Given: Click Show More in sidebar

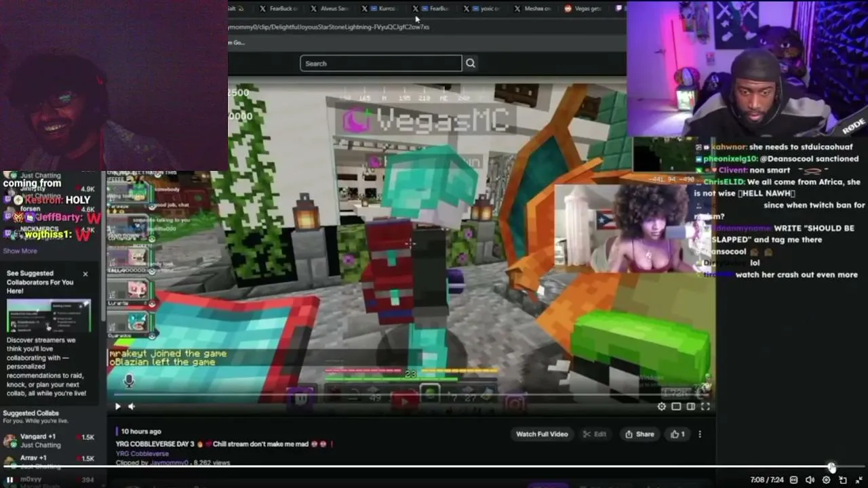Looking at the screenshot, I should 20,251.
